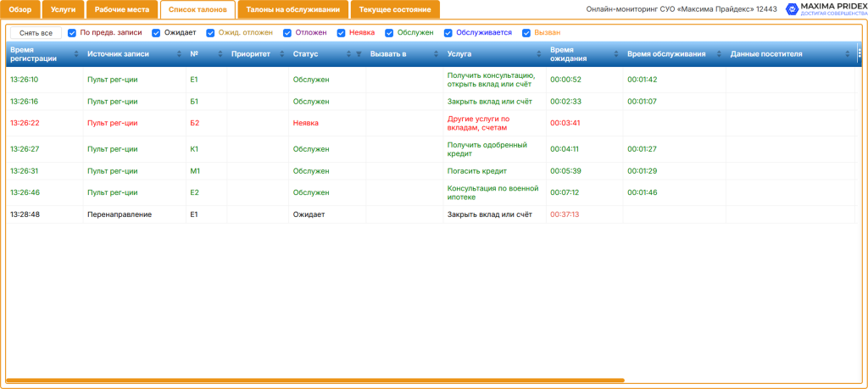Click the Ожидает status cell
Image resolution: width=868 pixels, height=389 pixels.
326,214
